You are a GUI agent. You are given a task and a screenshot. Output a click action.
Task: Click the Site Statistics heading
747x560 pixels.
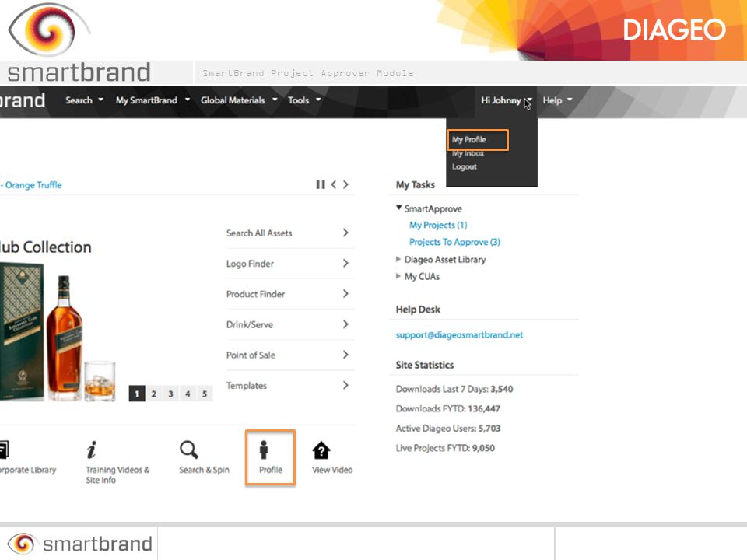[425, 366]
